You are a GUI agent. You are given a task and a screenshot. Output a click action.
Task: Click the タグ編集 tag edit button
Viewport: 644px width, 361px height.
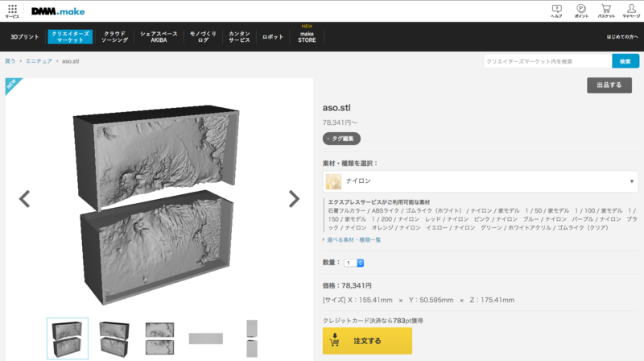pos(341,139)
